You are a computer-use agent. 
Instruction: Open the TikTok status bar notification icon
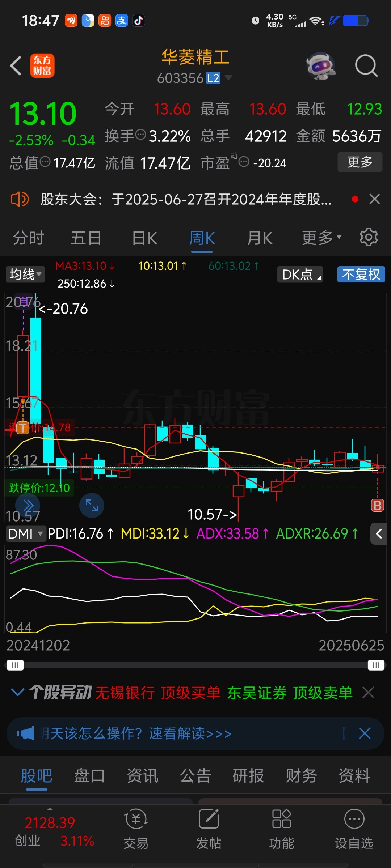139,21
